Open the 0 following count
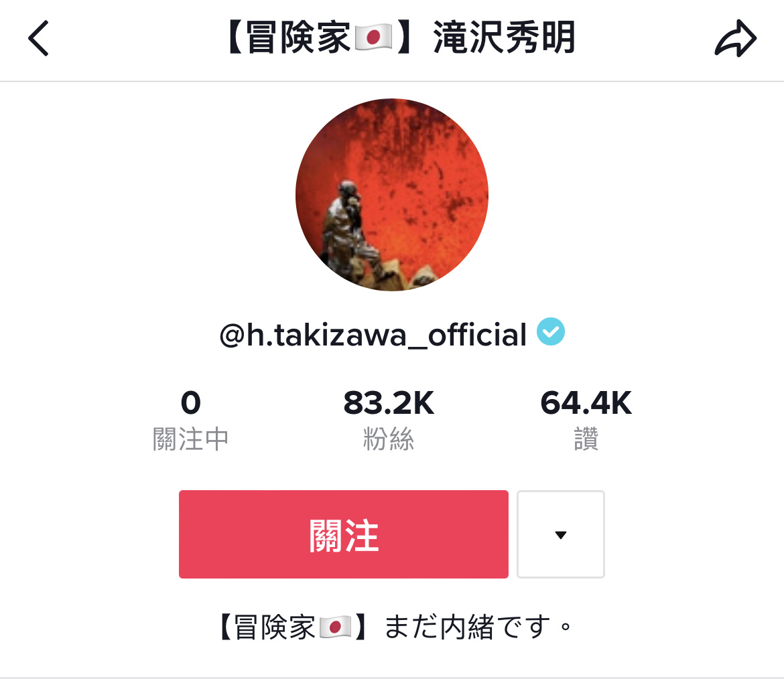Image resolution: width=784 pixels, height=685 pixels. click(x=190, y=402)
